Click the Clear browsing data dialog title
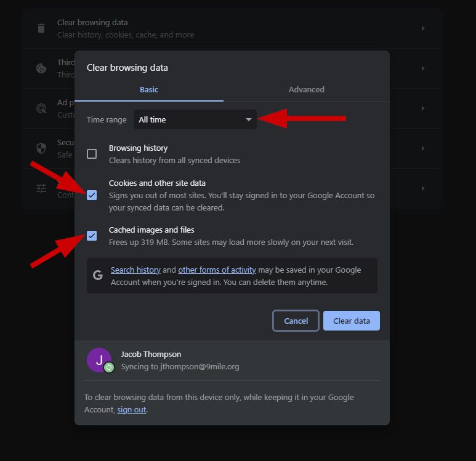Viewport: 476px width, 461px height. [x=127, y=68]
